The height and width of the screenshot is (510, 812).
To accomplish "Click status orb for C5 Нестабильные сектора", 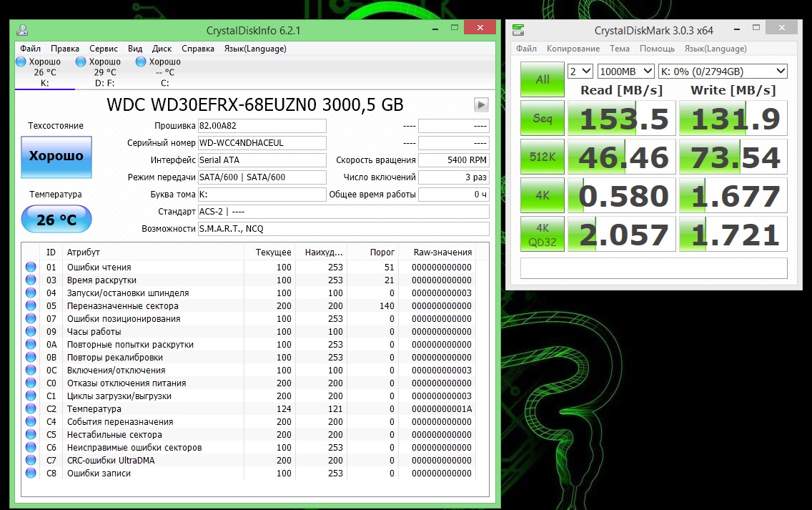I will 31,434.
